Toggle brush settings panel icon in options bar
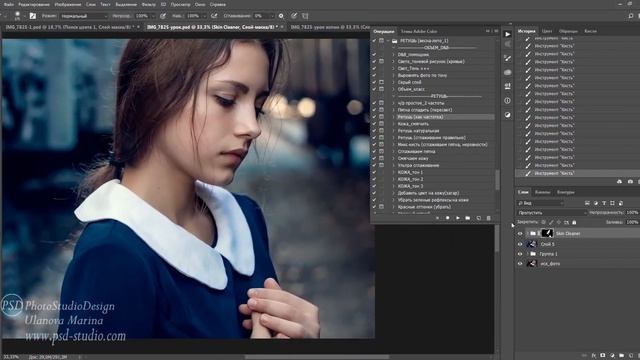640x360 pixels. [33, 16]
